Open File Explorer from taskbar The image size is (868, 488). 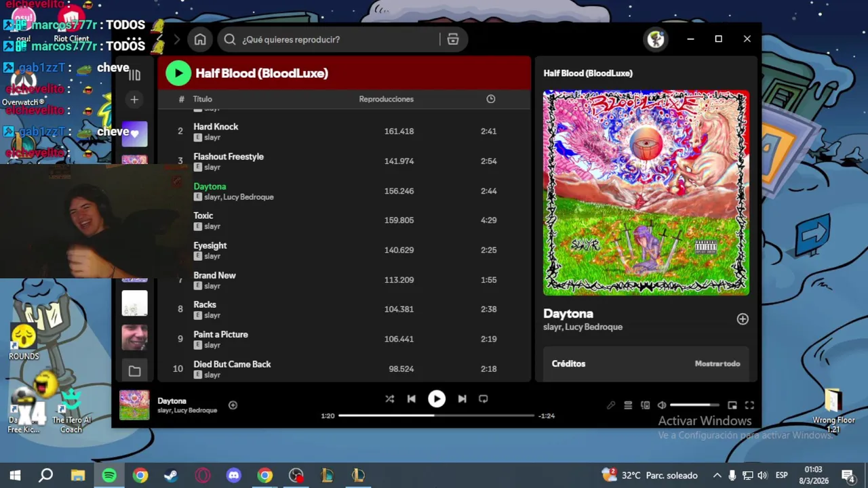[77, 475]
